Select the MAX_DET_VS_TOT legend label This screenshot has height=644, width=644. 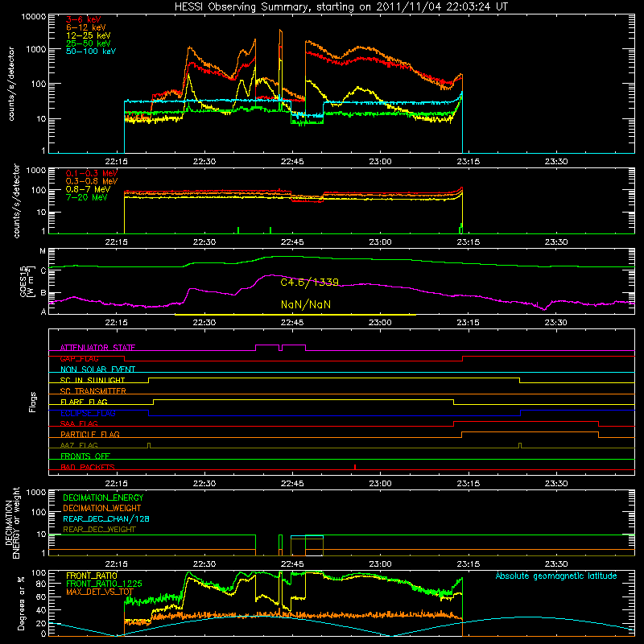point(100,592)
